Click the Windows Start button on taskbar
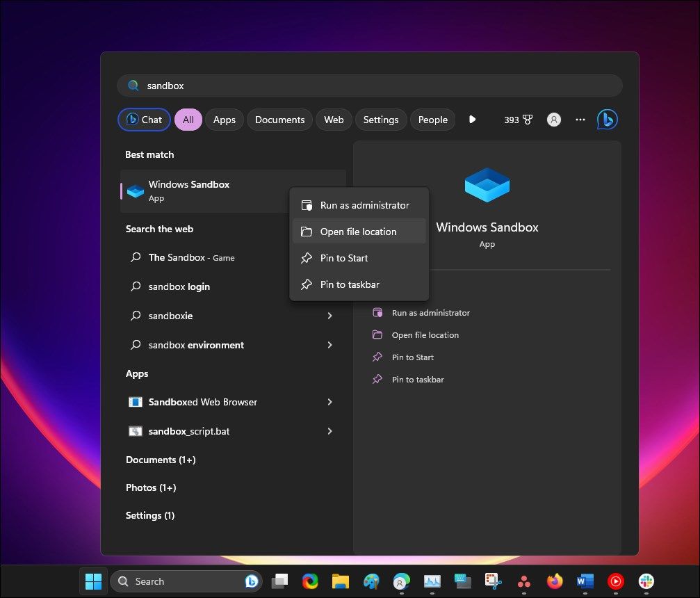The image size is (700, 598). 92,581
